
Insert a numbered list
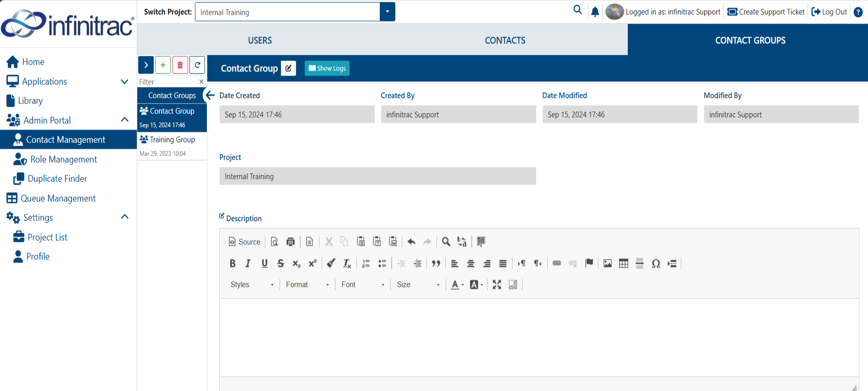366,263
